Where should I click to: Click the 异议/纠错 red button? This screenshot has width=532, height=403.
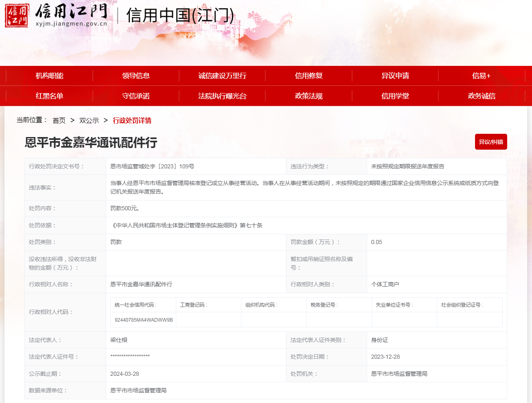[x=491, y=142]
